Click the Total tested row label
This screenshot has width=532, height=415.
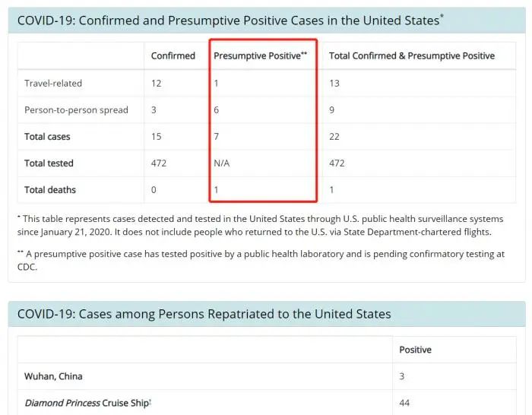49,163
